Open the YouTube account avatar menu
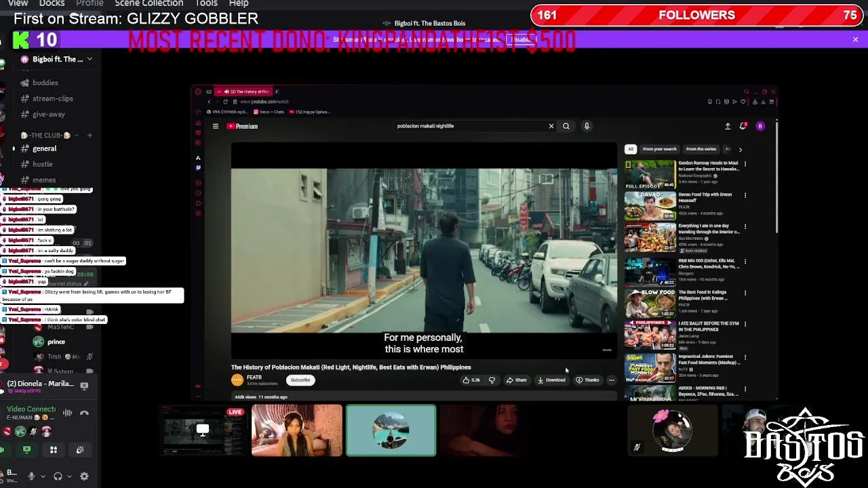 (760, 126)
